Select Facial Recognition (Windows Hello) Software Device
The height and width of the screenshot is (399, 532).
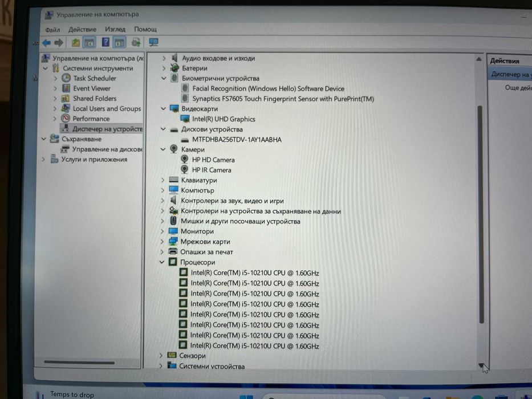pyautogui.click(x=268, y=89)
